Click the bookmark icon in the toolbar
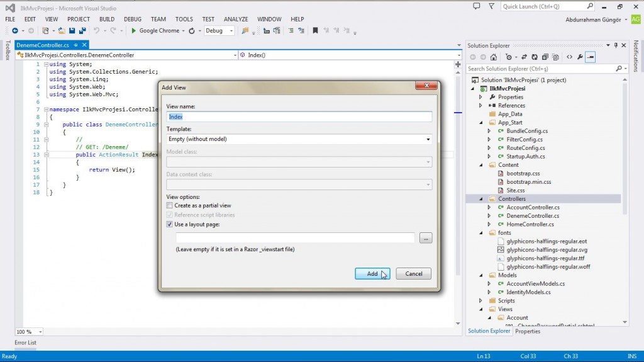The image size is (644, 362). 315,30
